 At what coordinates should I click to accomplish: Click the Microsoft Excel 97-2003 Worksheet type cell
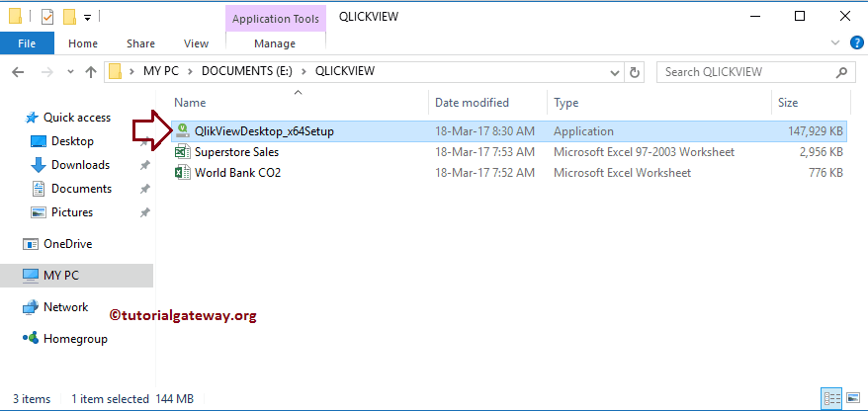[x=645, y=152]
